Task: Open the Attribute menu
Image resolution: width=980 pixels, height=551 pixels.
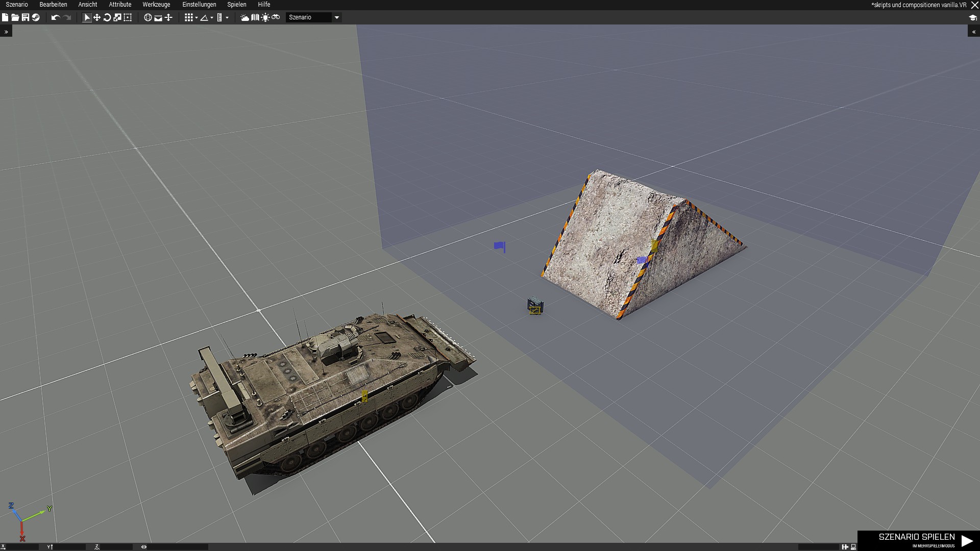Action: [120, 5]
